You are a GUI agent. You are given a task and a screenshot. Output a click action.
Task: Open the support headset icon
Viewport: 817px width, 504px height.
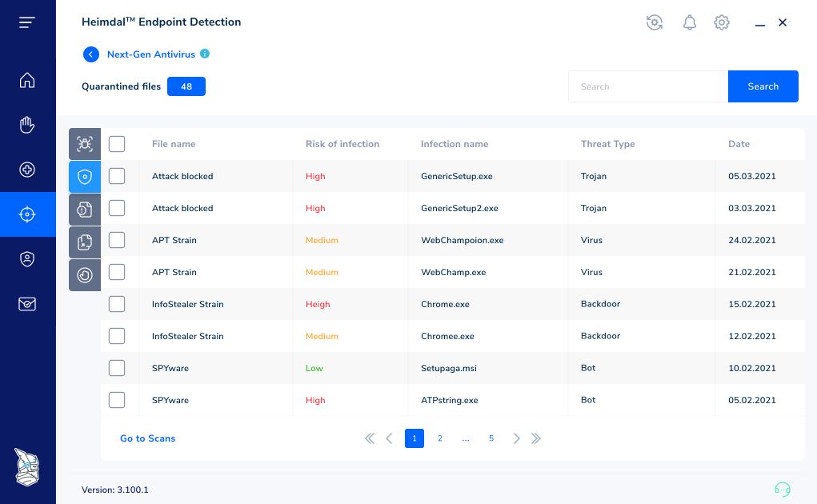point(782,489)
